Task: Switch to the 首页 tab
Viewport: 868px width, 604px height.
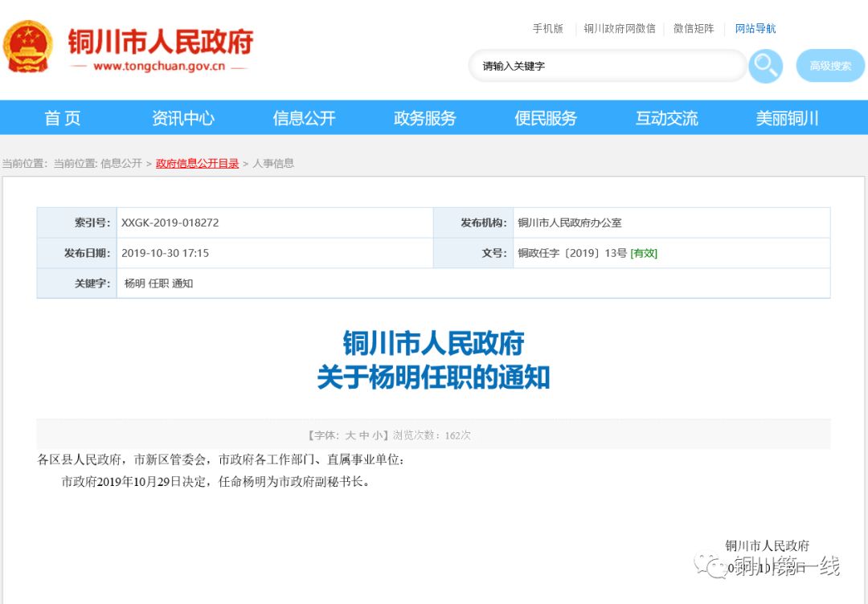Action: pyautogui.click(x=62, y=117)
